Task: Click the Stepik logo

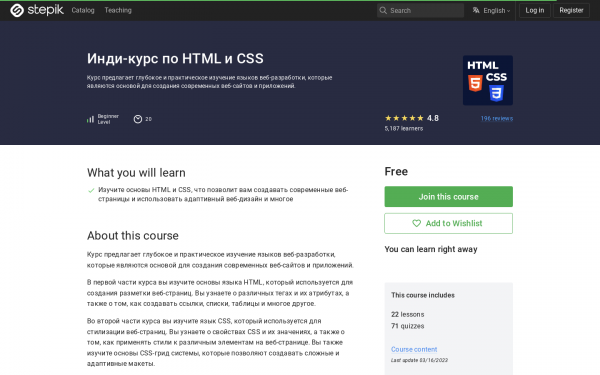Action: click(37, 10)
